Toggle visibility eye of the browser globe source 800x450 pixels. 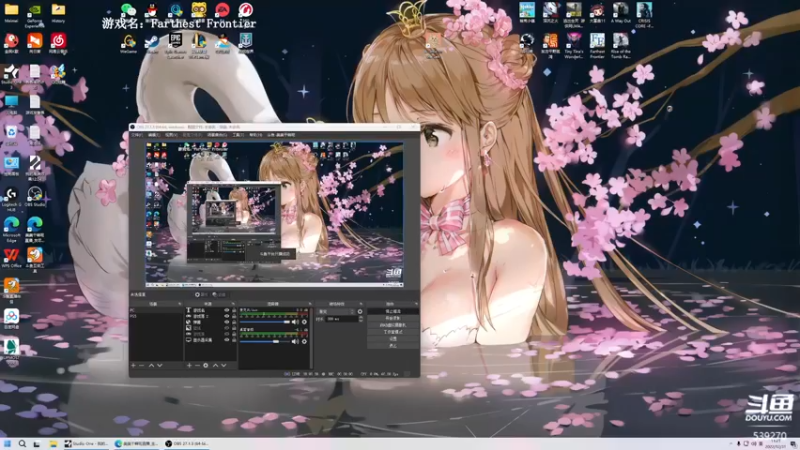[227, 322]
